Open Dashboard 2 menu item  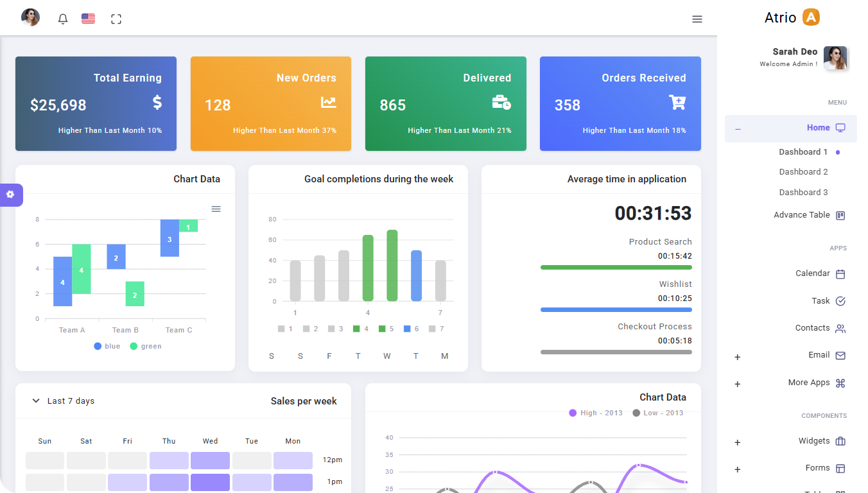[803, 172]
